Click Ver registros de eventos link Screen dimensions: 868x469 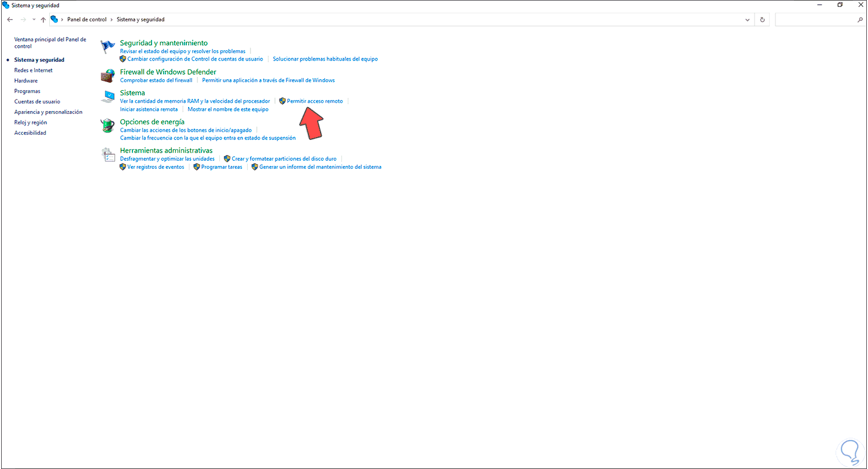point(156,167)
